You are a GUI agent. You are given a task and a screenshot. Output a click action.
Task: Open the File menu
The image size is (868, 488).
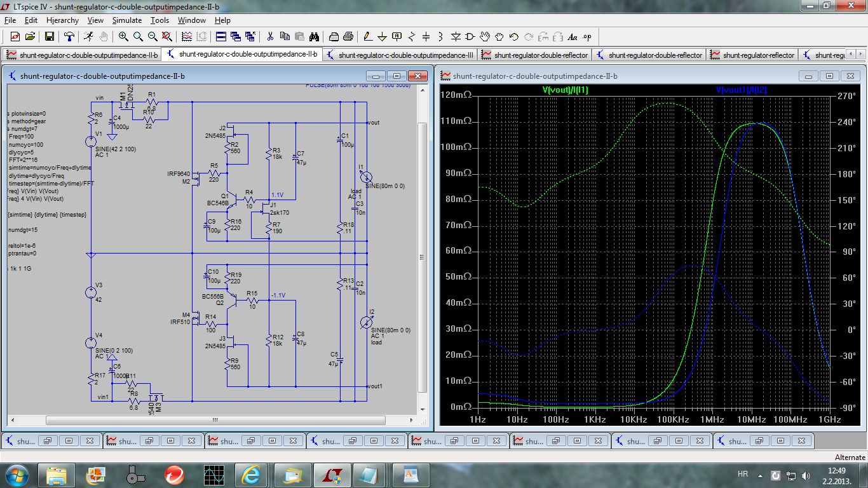10,20
